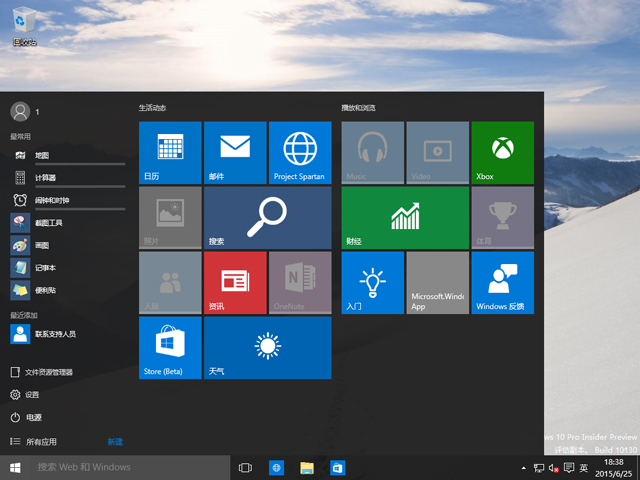Screen dimensions: 640x480
Task: Open 设置 (Settings) from Start menu
Action: 32,395
